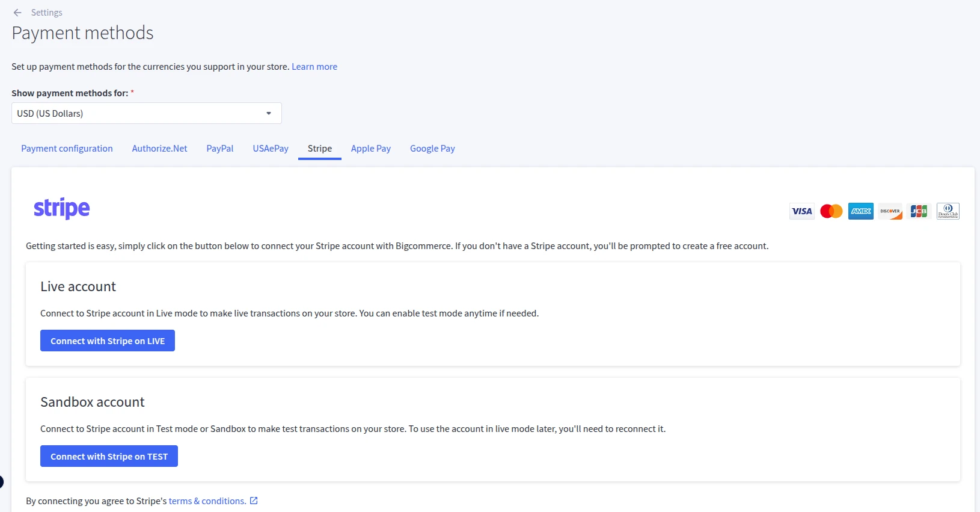Click the Visa card icon
980x512 pixels.
coord(802,211)
